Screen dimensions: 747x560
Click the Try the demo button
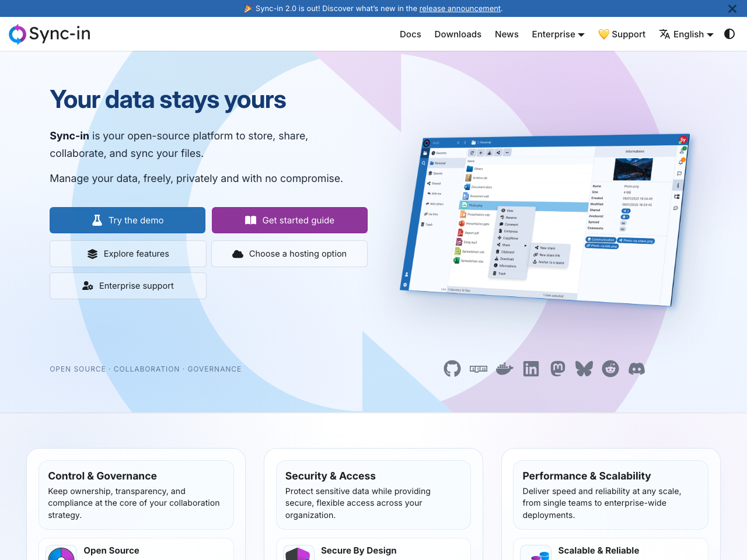(127, 220)
